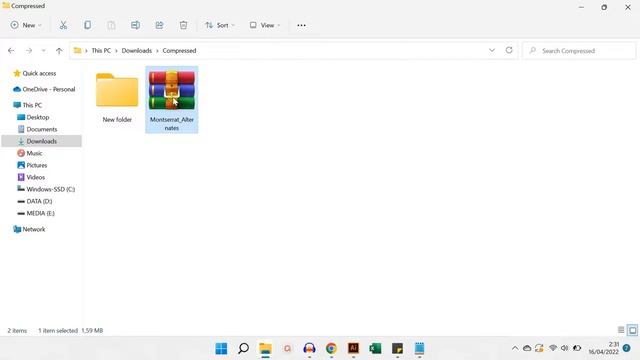
Task: Select OneDrive - Personal in sidebar
Action: [x=49, y=89]
